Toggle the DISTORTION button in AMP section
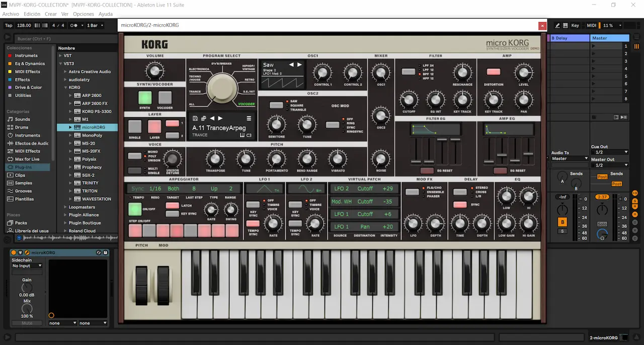 (x=493, y=72)
